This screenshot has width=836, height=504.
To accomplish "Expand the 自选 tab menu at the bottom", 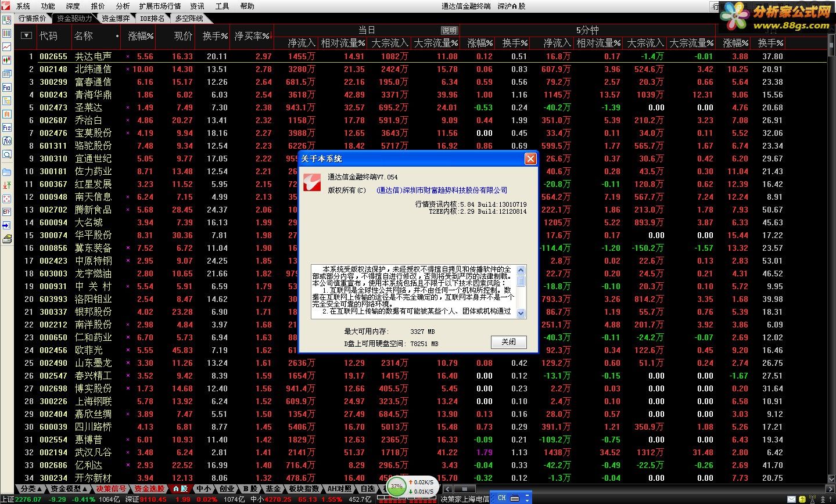I will click(x=369, y=489).
